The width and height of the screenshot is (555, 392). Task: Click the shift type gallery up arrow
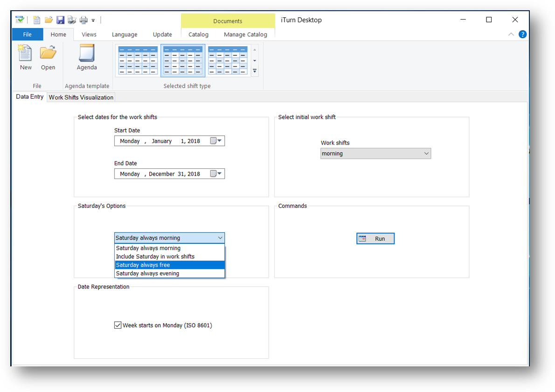coord(255,50)
